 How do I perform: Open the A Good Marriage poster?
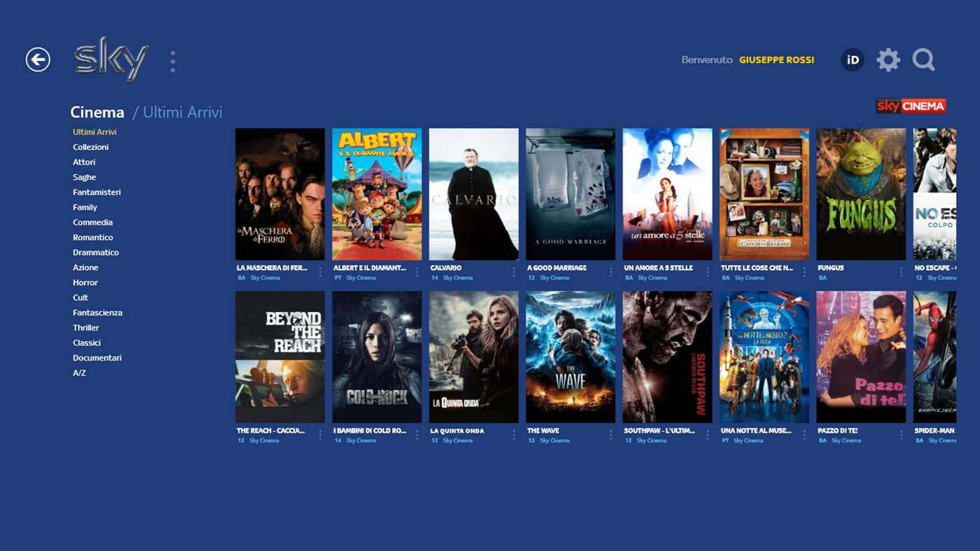[x=570, y=194]
